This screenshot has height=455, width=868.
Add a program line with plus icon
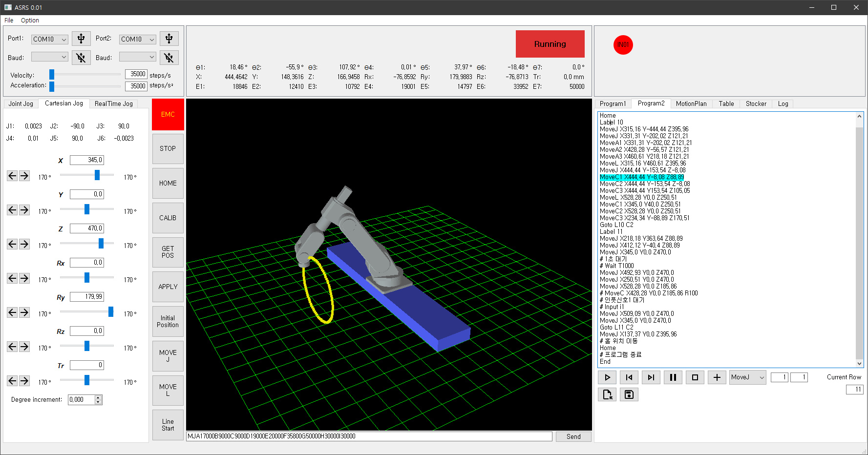tap(717, 377)
